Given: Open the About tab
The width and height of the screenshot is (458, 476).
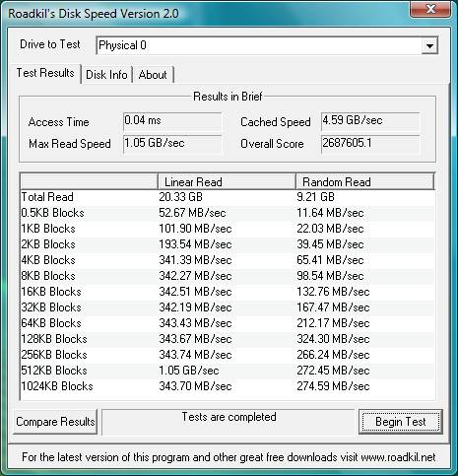Looking at the screenshot, I should tap(153, 75).
